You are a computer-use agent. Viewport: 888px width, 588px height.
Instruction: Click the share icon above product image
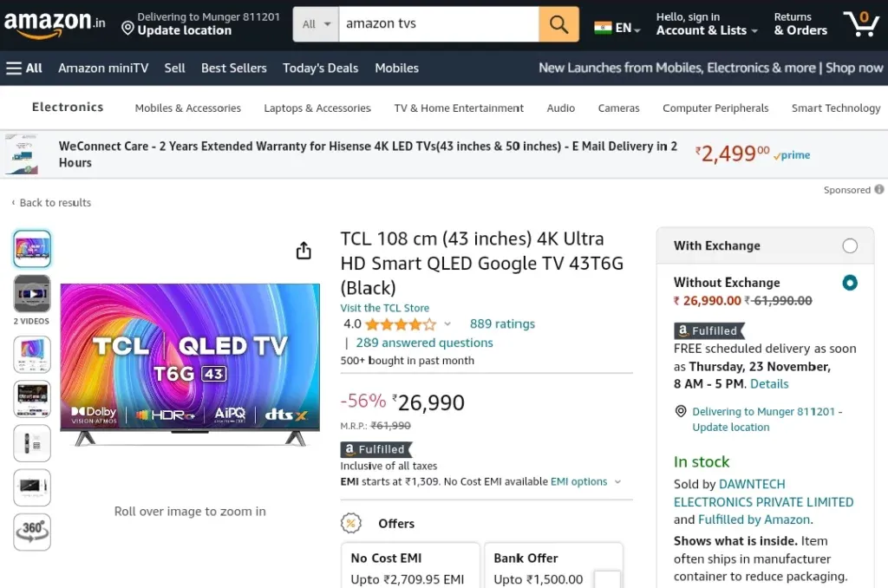coord(304,251)
